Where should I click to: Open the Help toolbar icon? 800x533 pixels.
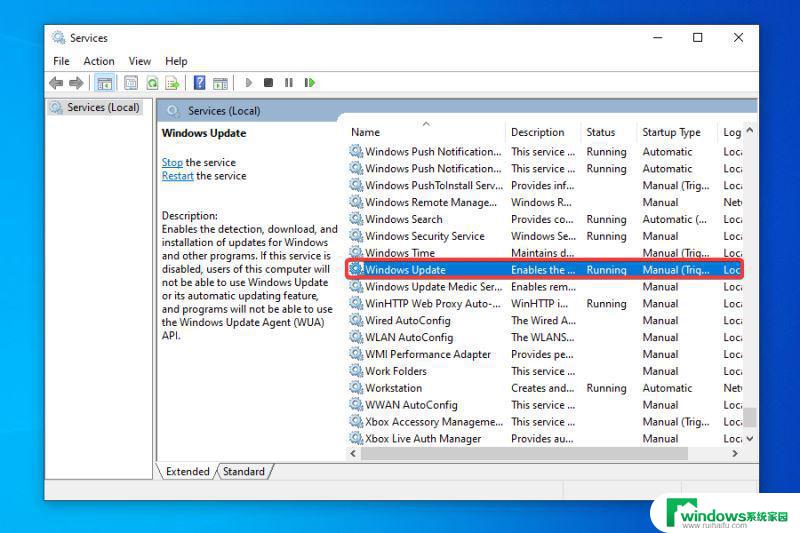(x=199, y=83)
